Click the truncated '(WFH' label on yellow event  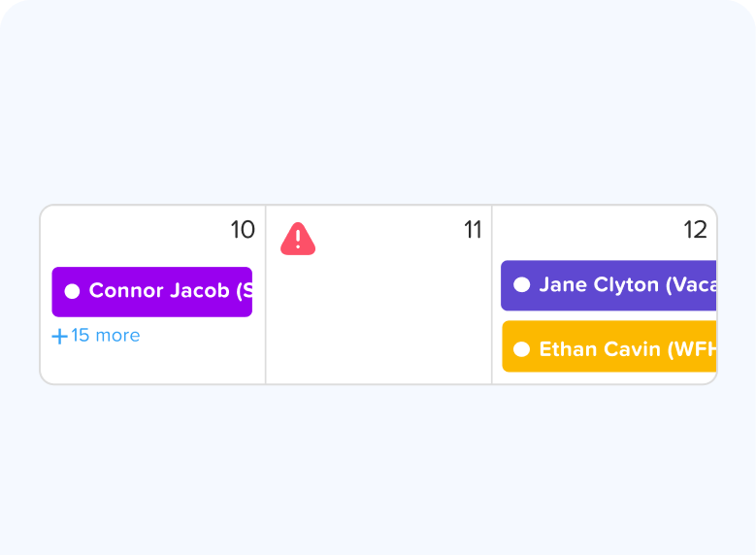(693, 348)
